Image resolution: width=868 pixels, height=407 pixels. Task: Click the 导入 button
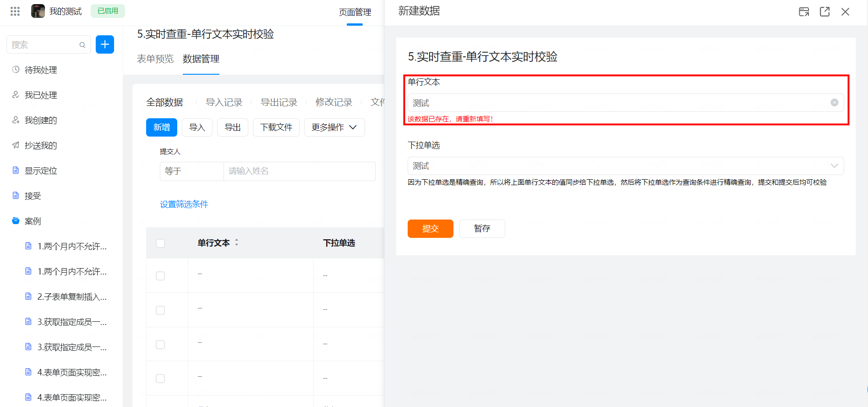[x=197, y=127]
